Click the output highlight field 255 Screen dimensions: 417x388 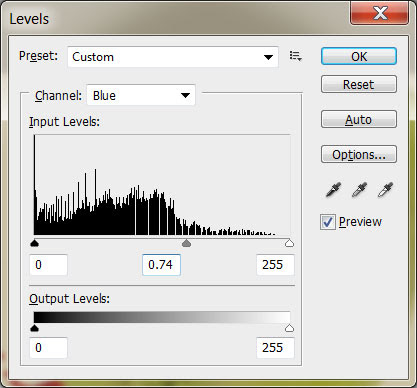[x=275, y=348]
